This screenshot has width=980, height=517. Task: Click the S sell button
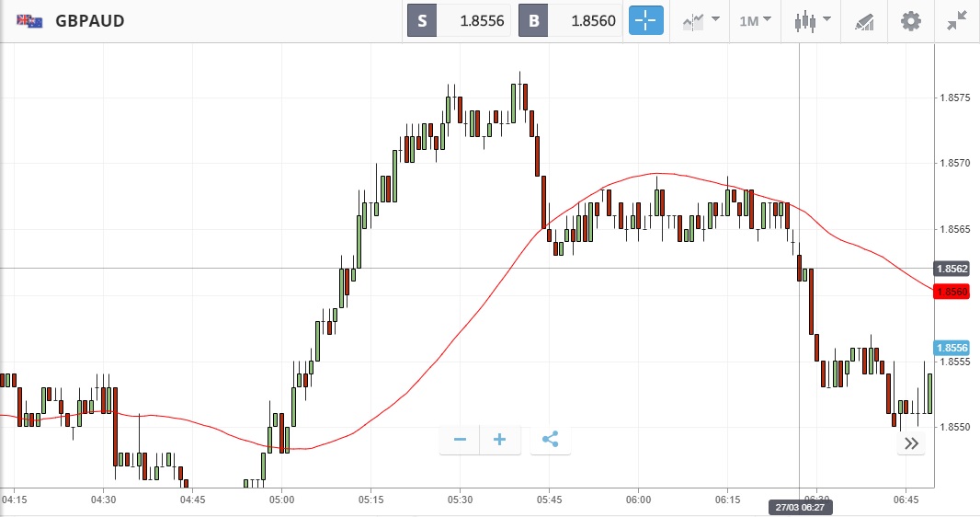click(422, 21)
